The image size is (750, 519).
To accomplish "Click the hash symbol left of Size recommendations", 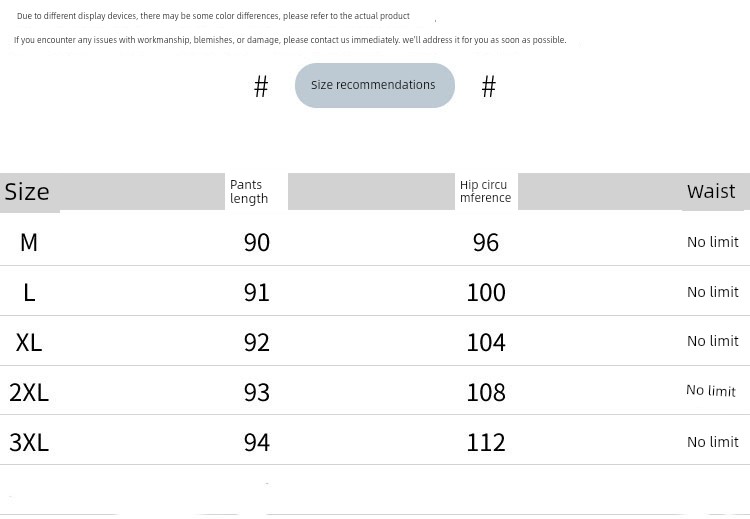I will coord(261,87).
